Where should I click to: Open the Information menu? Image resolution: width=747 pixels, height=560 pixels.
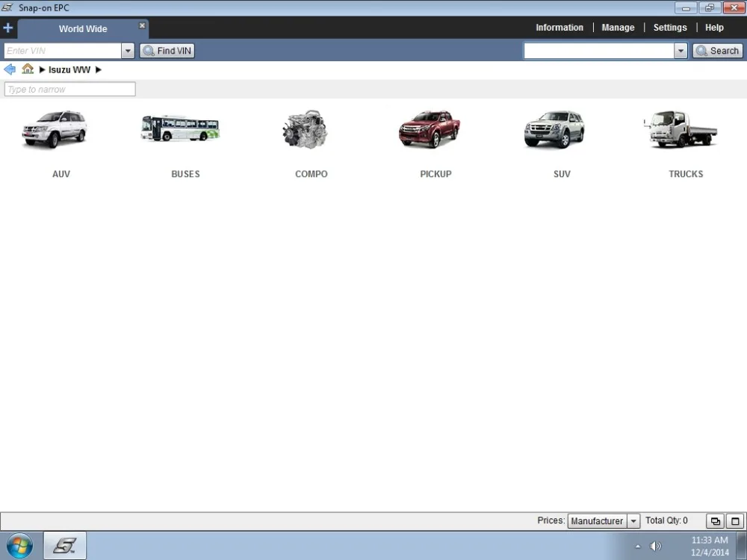click(560, 28)
